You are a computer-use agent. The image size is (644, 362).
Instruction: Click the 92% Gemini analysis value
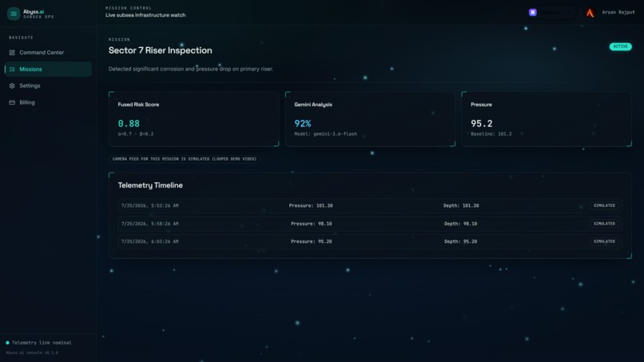(x=303, y=123)
